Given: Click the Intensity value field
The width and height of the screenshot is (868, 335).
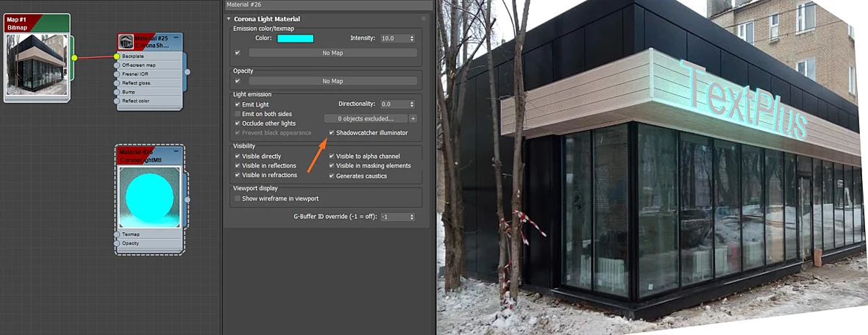Looking at the screenshot, I should click(x=394, y=38).
